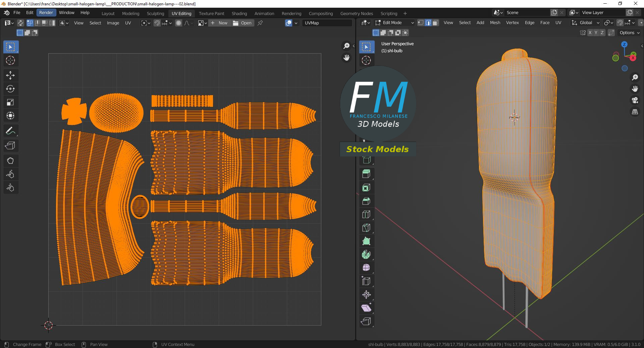Pin the image with the pin icon
The image size is (644, 348).
click(260, 23)
